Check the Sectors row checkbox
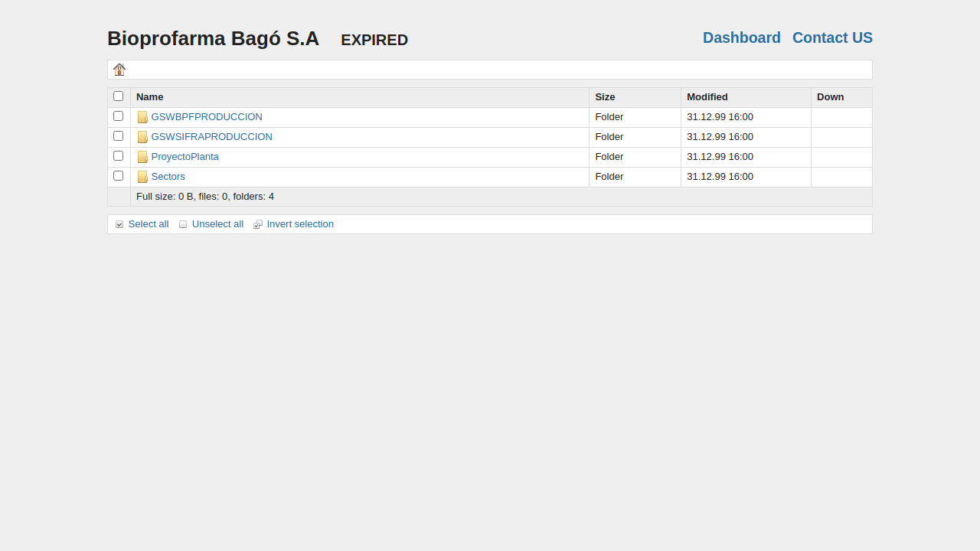This screenshot has height=551, width=980. (x=118, y=176)
